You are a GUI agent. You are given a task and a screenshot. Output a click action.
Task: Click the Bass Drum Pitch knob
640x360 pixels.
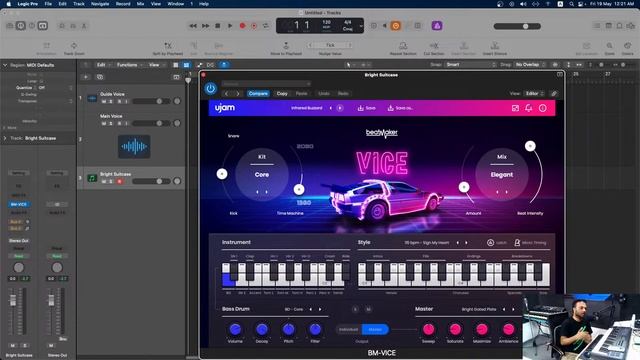288,329
